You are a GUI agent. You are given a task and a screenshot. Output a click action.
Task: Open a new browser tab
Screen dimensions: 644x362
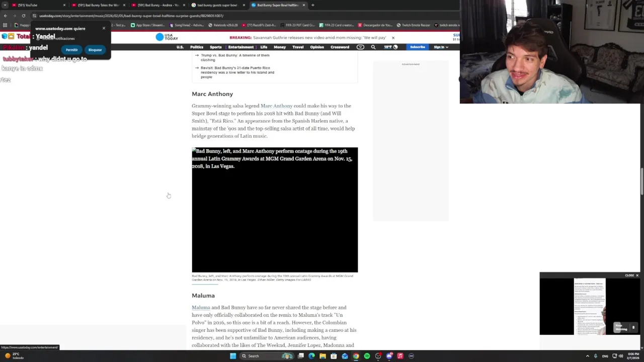pos(313,5)
